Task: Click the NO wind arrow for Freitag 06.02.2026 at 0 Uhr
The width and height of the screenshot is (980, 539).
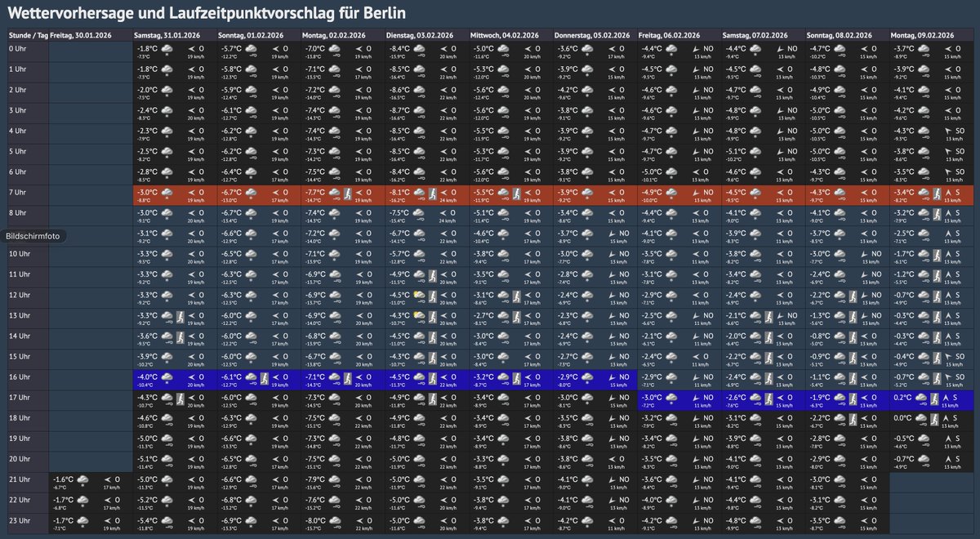Action: coord(697,49)
